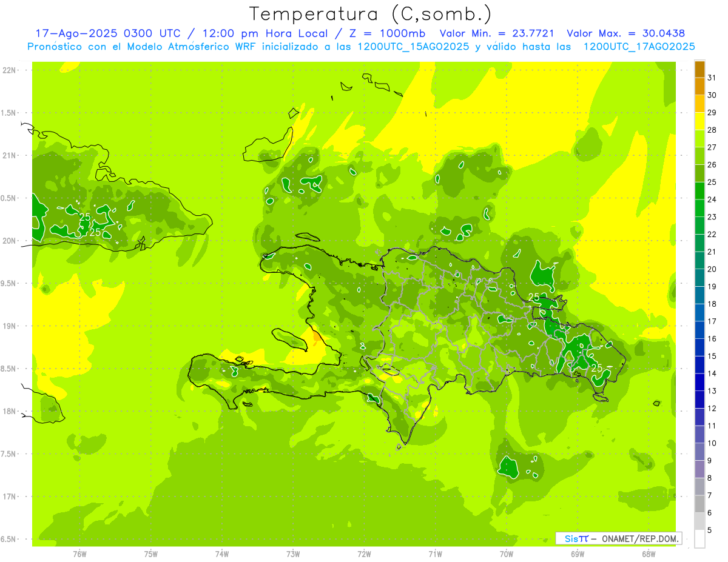Click the '71W' longitude axis label

[x=435, y=554]
